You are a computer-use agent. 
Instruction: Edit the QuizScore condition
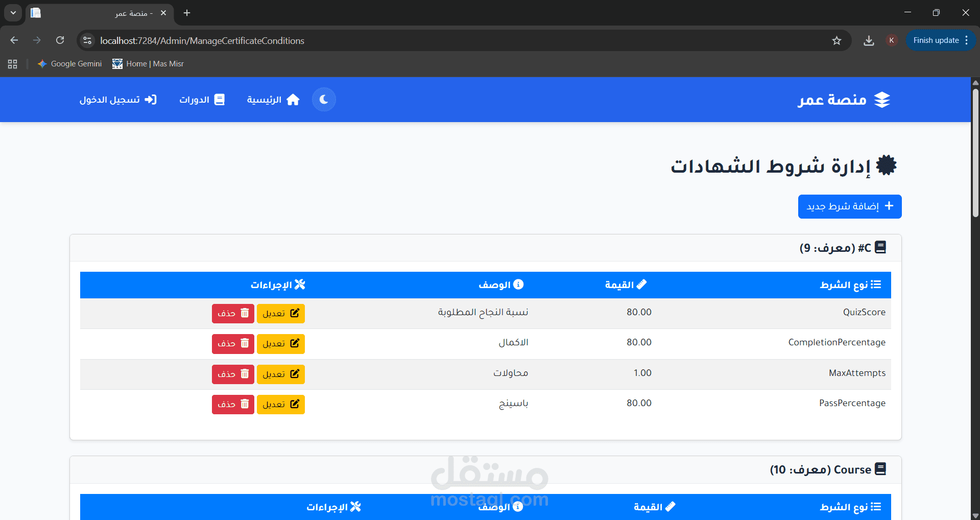(281, 314)
